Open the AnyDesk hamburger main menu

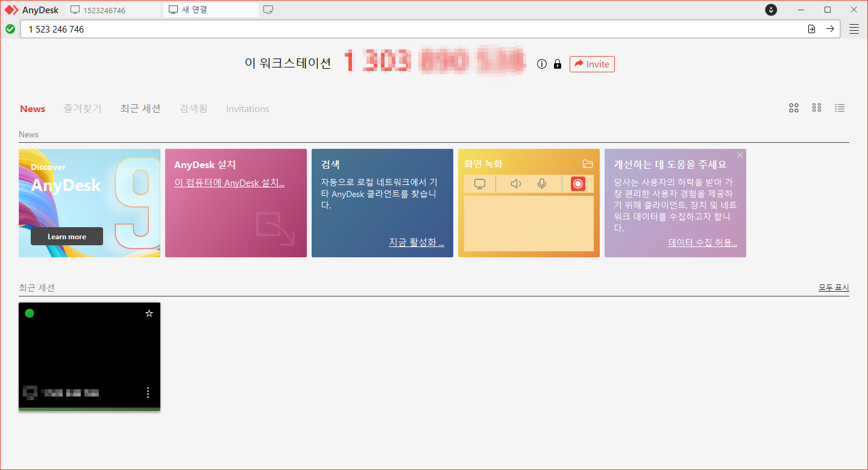854,29
